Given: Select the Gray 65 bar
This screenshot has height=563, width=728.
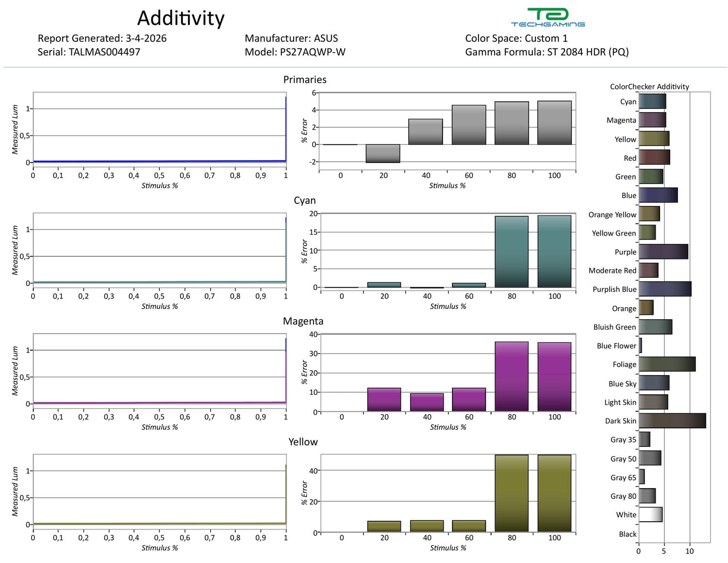Looking at the screenshot, I should click(642, 477).
